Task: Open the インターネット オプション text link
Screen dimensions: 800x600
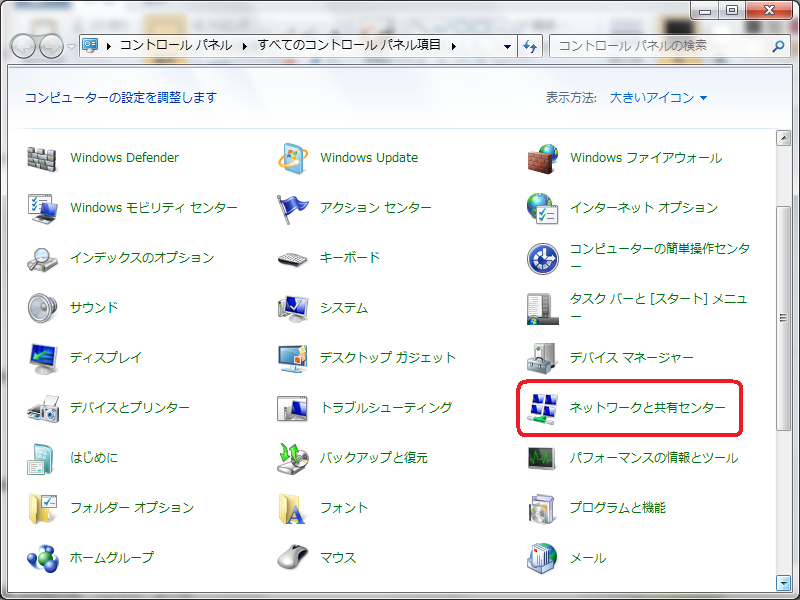Action: [643, 208]
